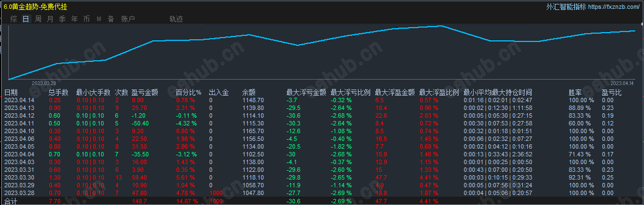The width and height of the screenshot is (644, 205).
Task: Click the 1000 deposit in the 2023.03.28 row
Action: pyautogui.click(x=216, y=193)
